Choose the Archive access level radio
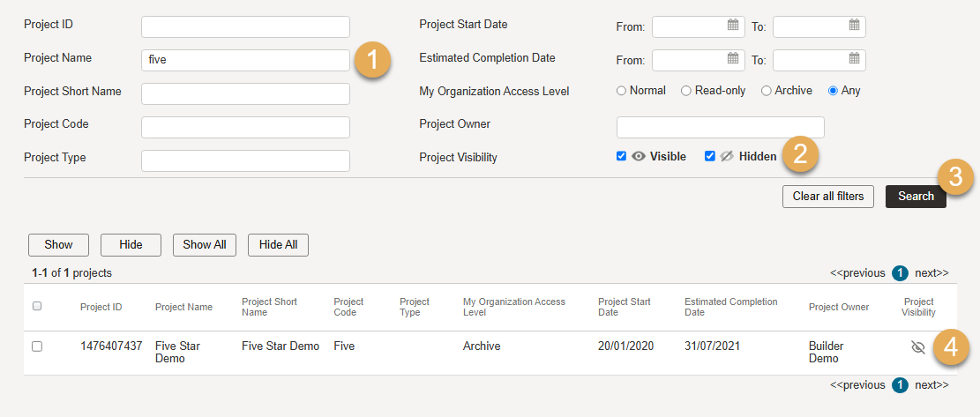The height and width of the screenshot is (417, 980). click(767, 91)
